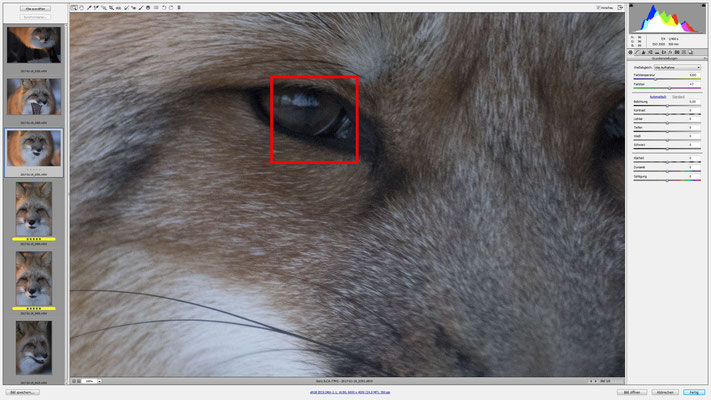Open the Presets panel tab
The height and width of the screenshot is (400, 711).
684,52
